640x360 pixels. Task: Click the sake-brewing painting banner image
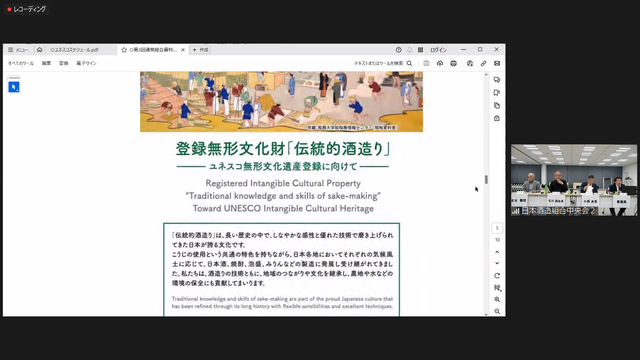point(281,102)
